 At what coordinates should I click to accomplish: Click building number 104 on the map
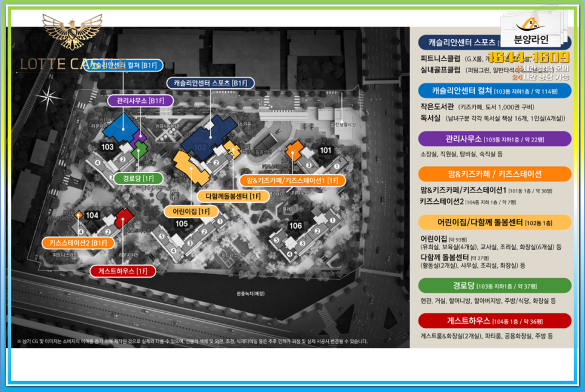pos(92,215)
